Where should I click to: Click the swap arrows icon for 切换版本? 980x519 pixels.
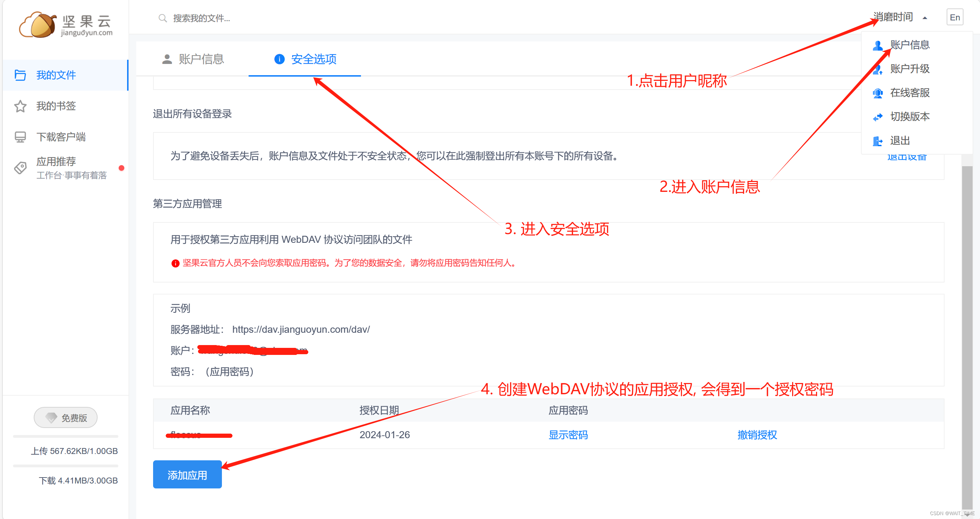tap(878, 117)
